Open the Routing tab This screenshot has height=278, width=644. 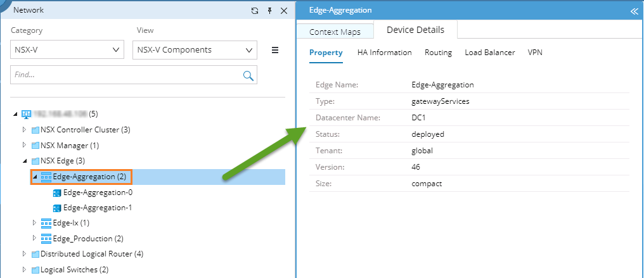pos(438,53)
